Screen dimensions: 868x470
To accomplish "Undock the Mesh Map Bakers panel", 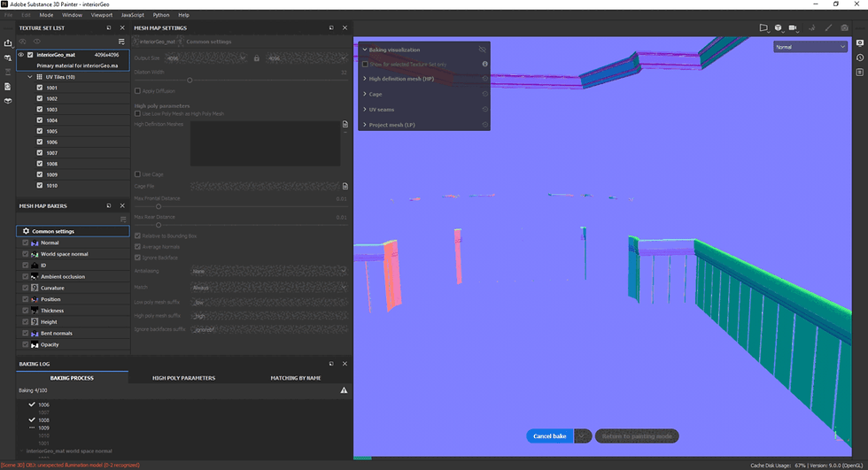I will point(108,205).
